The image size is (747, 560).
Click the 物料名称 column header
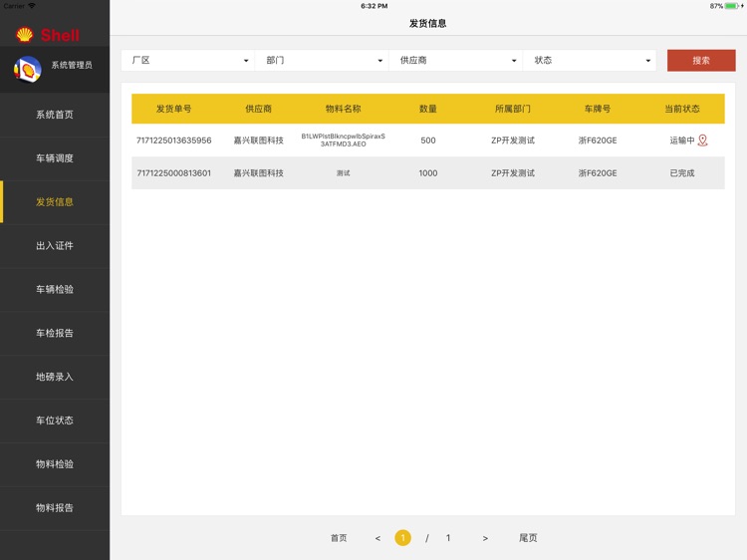343,109
